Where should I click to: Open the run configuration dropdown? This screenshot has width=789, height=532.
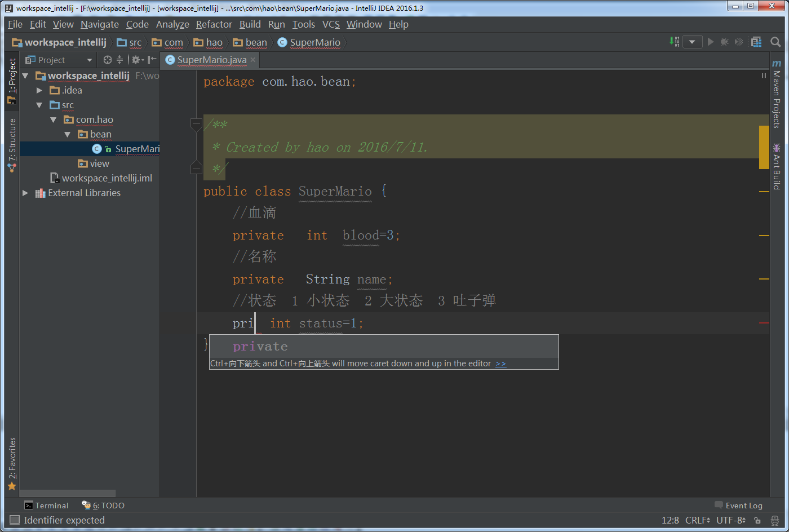pos(693,42)
